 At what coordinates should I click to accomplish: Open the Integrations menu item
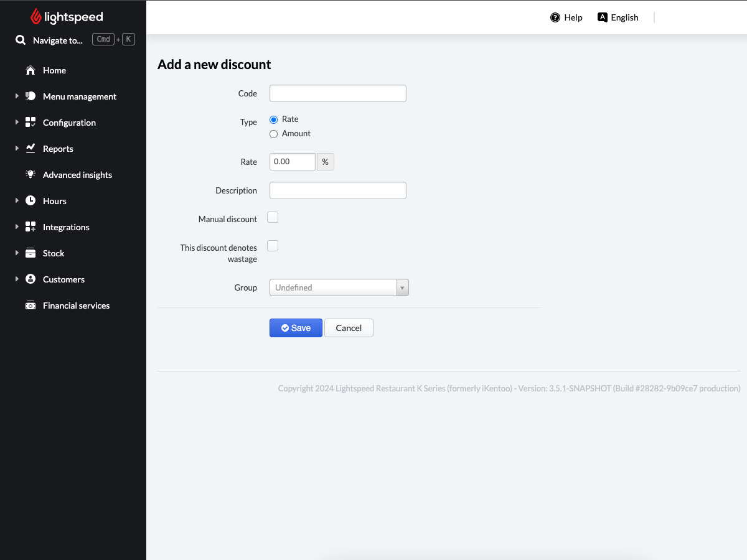coord(66,227)
